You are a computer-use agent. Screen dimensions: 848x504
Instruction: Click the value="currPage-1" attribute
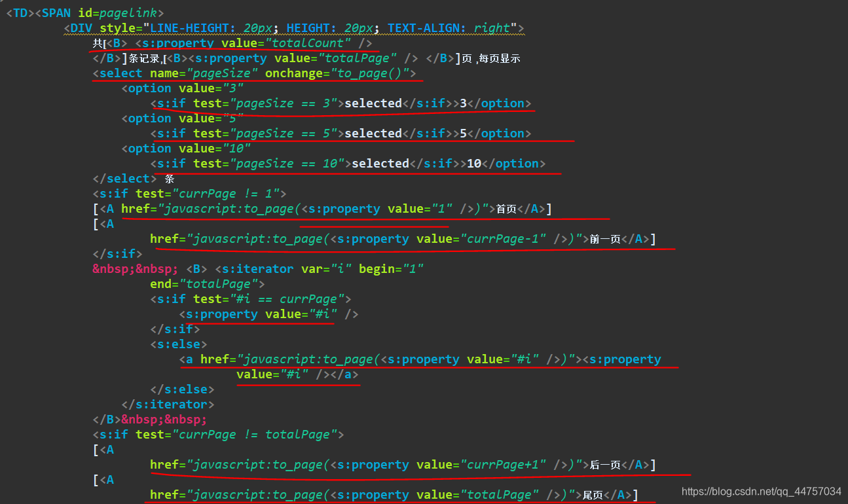(x=481, y=239)
